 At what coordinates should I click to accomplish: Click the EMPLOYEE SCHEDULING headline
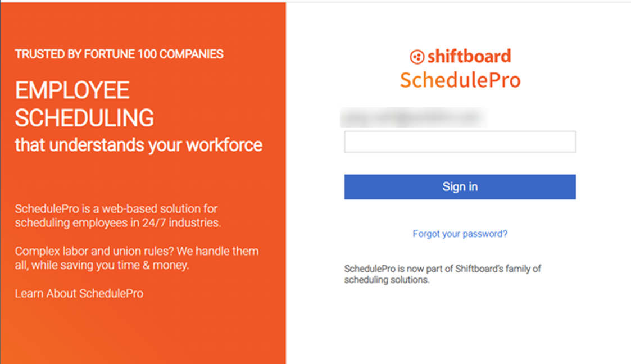[85, 104]
